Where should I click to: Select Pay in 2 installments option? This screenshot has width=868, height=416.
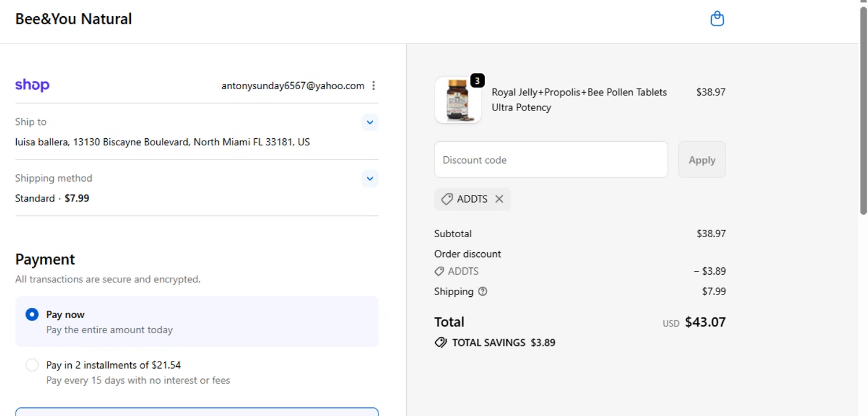[x=32, y=365]
